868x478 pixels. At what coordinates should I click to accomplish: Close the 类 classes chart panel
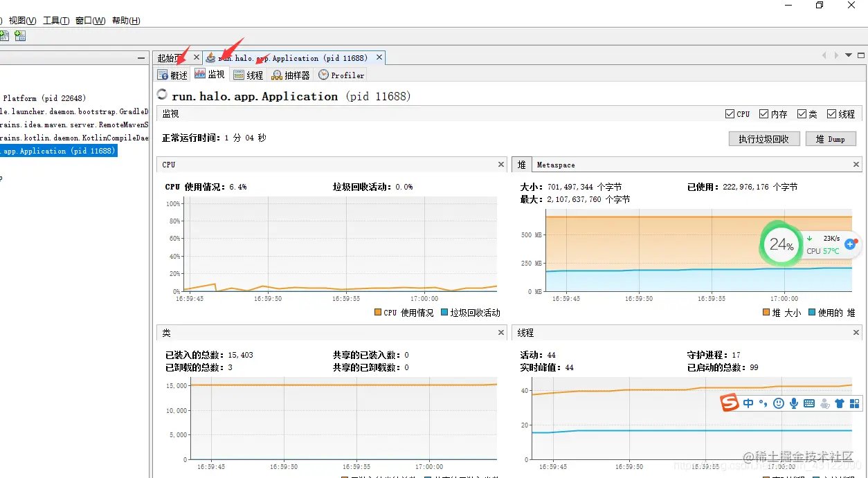pyautogui.click(x=501, y=333)
